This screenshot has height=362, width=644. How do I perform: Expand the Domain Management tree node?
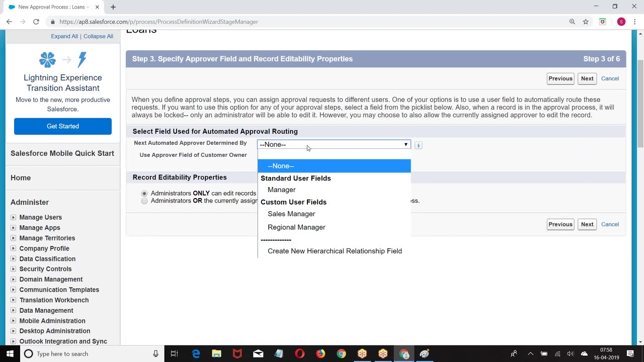13,280
